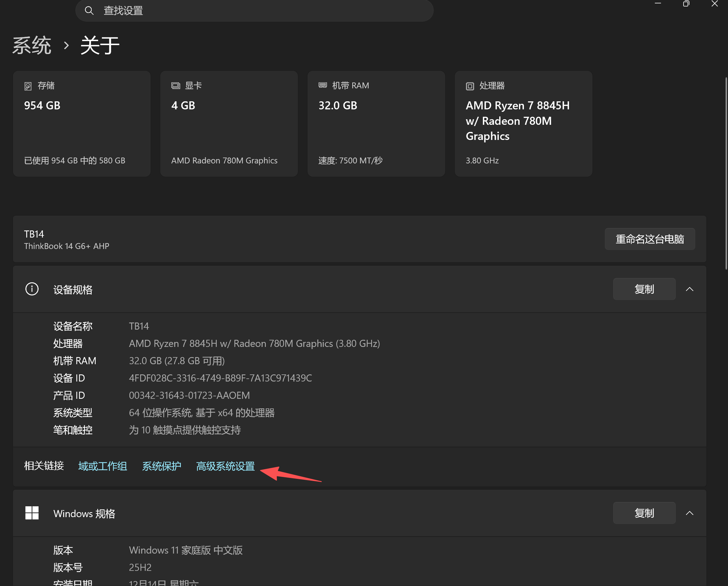Image resolution: width=728 pixels, height=586 pixels.
Task: Click the text Windows 11 家庭版 中文版
Action: 186,550
